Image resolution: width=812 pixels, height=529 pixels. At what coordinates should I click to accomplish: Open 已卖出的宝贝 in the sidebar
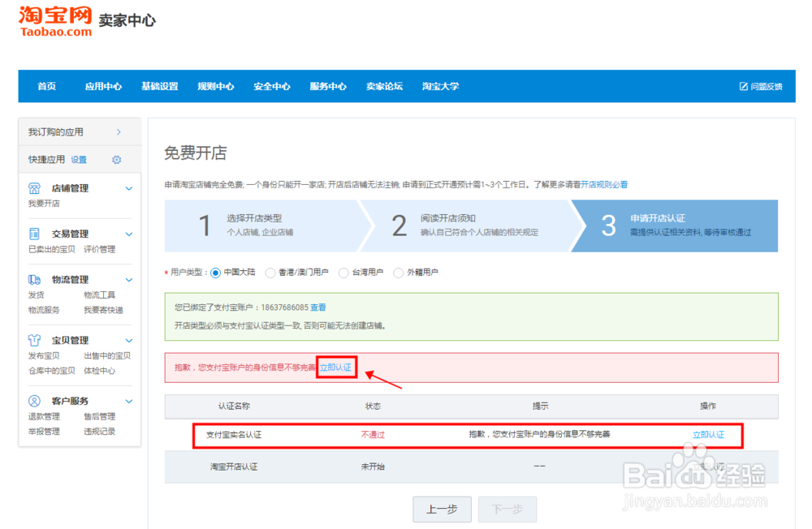(52, 249)
